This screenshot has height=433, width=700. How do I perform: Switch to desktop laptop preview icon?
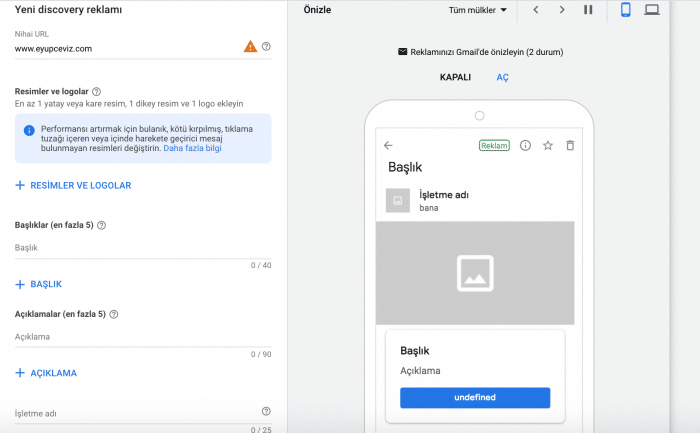[x=652, y=10]
